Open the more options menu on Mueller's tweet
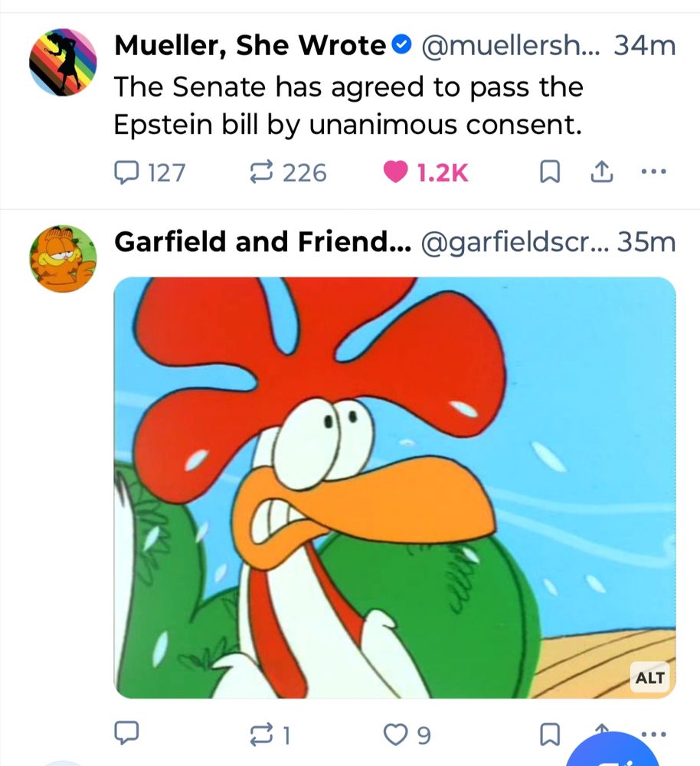Screen dimensions: 700x766 tap(653, 172)
